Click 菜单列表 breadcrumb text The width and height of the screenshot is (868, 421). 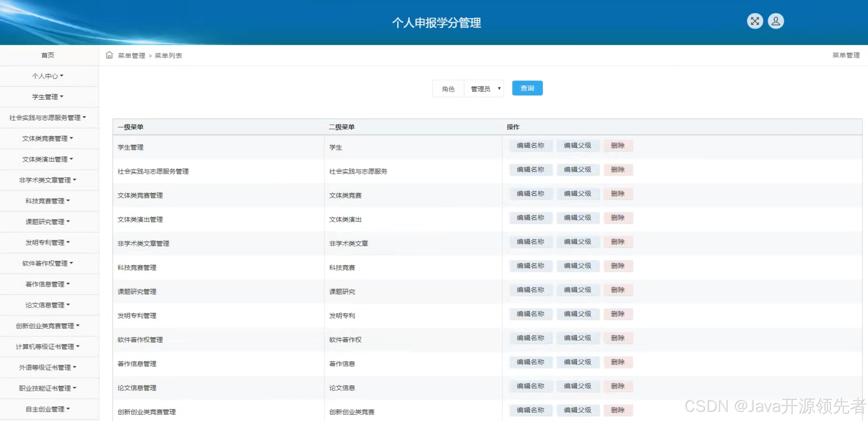(x=168, y=56)
